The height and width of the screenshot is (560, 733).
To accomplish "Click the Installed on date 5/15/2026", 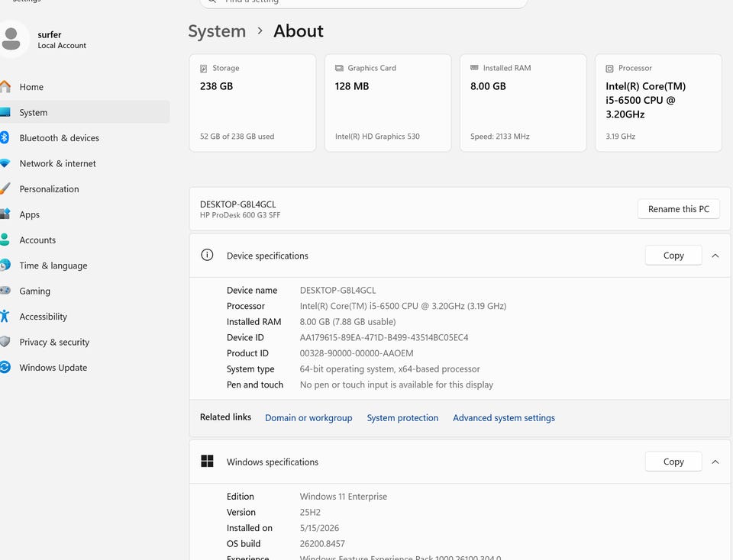I will (319, 528).
